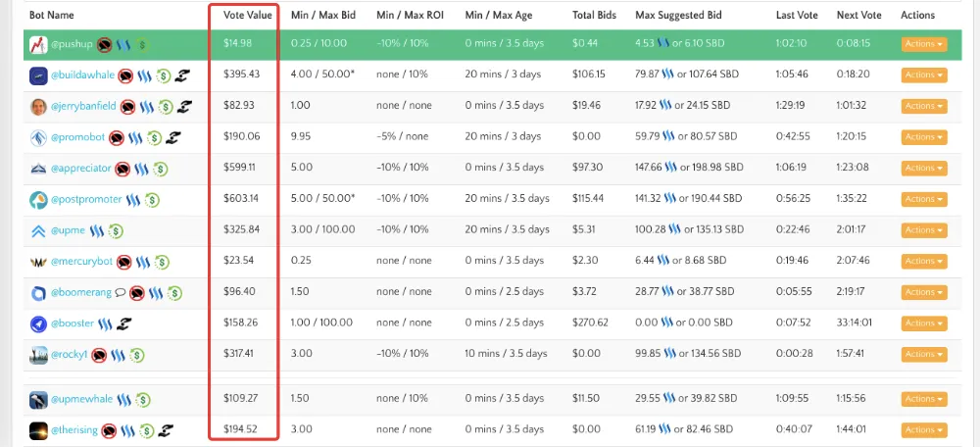Open the @upmewhale bot link
Viewport: 980px width, 447px height.
point(82,399)
